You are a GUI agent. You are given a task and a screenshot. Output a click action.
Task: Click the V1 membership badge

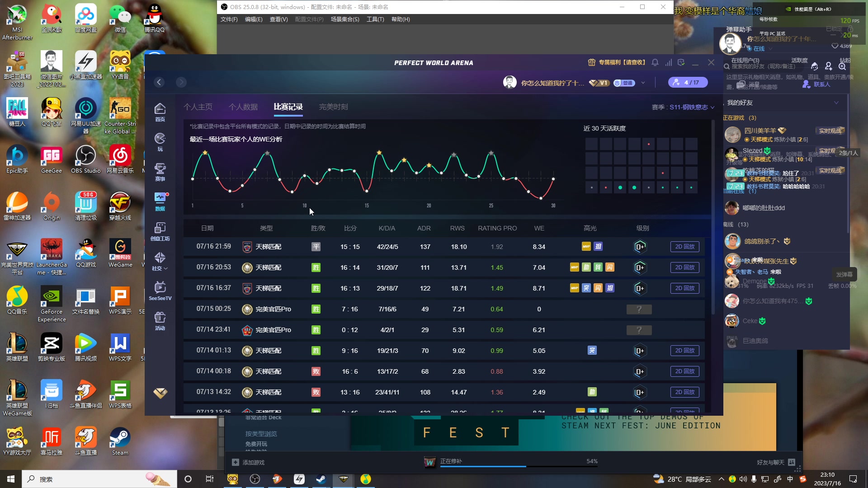click(599, 83)
